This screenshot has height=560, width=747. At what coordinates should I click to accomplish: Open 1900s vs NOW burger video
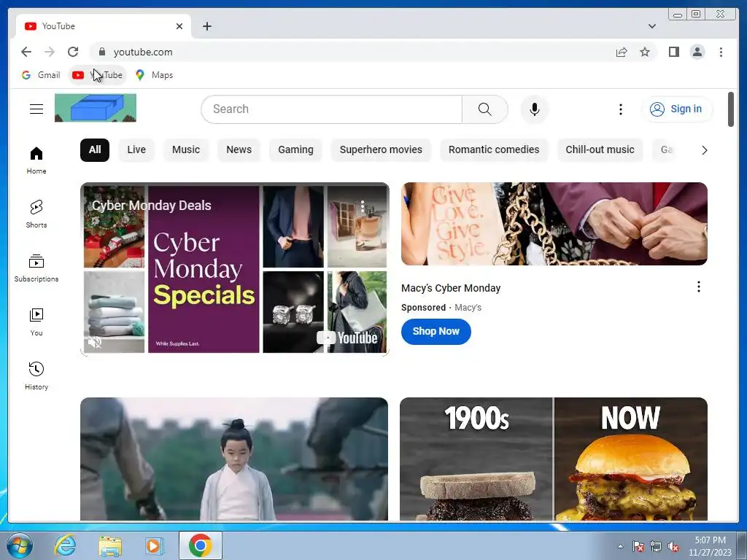[554, 459]
